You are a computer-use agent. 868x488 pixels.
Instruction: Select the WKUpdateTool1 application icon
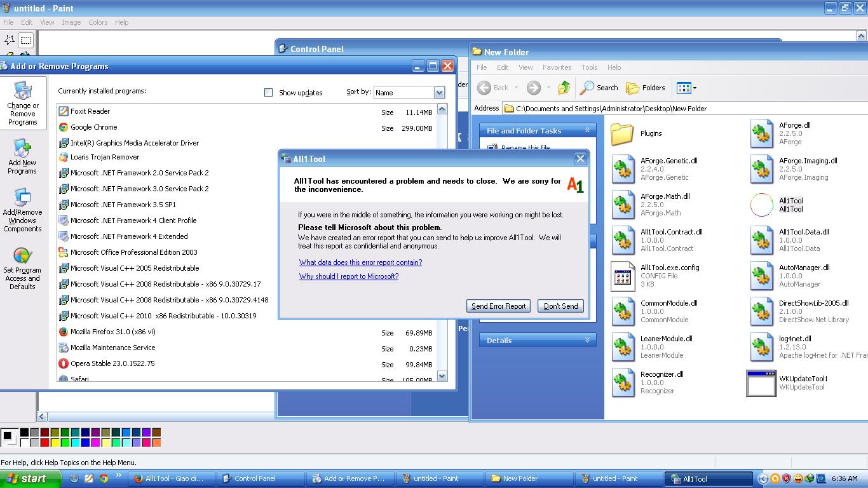tap(761, 383)
